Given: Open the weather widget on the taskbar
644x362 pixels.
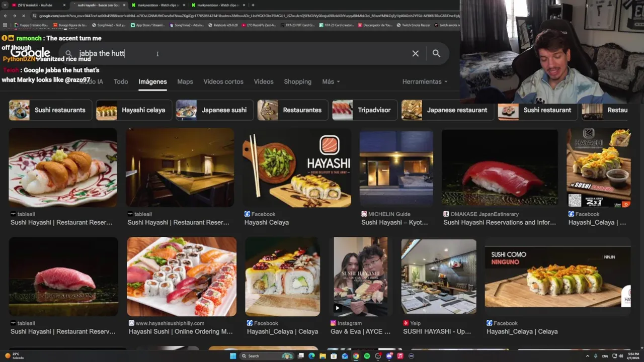Looking at the screenshot, I should (14, 356).
